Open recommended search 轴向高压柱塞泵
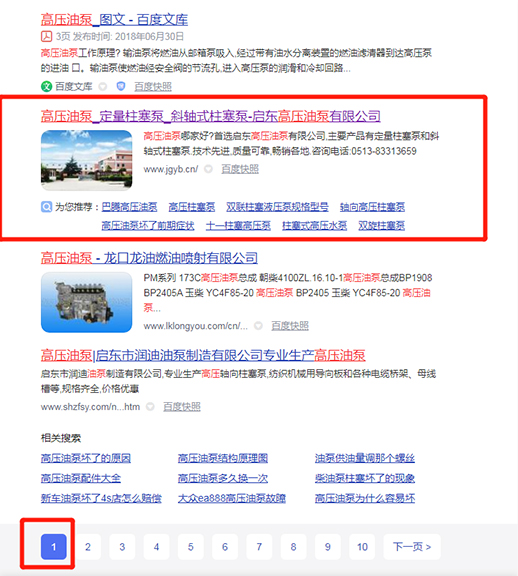This screenshot has width=518, height=576. (373, 207)
